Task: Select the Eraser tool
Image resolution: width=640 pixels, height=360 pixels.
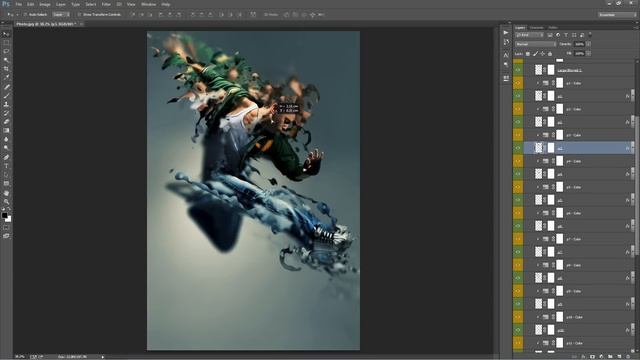Action: click(6, 122)
